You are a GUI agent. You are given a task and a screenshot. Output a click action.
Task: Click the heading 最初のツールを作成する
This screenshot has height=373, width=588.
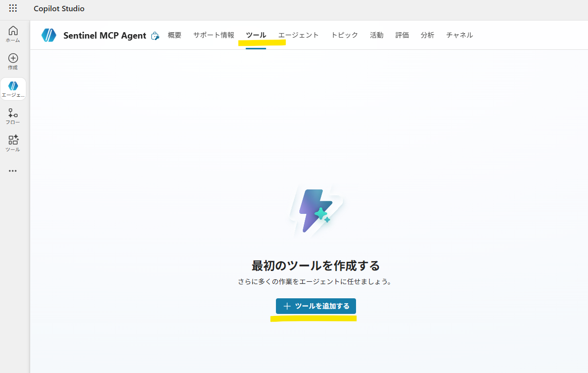[316, 266]
